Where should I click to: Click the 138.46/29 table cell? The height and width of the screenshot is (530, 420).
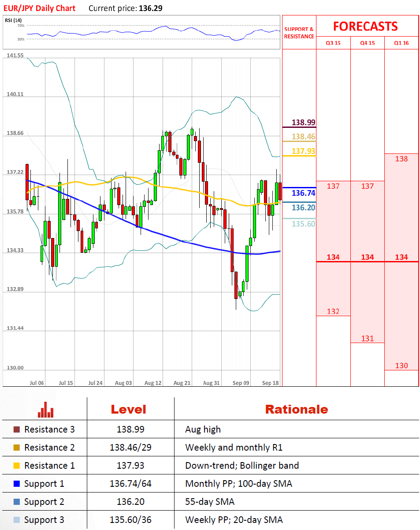coord(130,448)
